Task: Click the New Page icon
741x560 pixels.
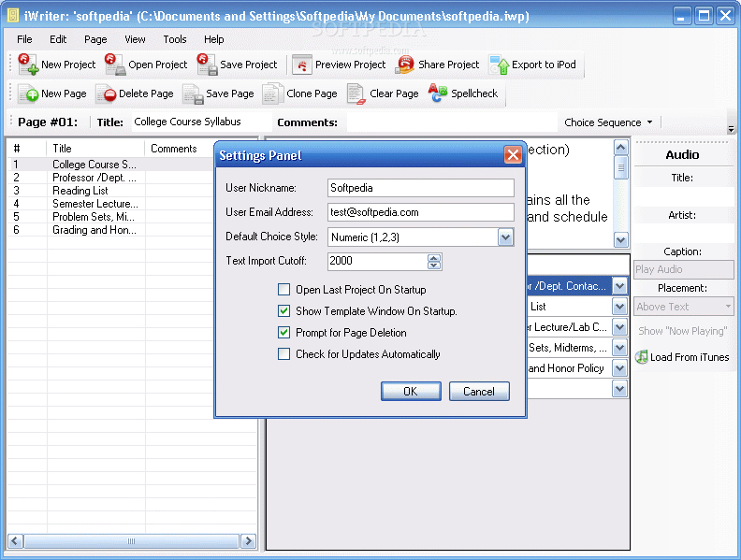Action: point(28,93)
